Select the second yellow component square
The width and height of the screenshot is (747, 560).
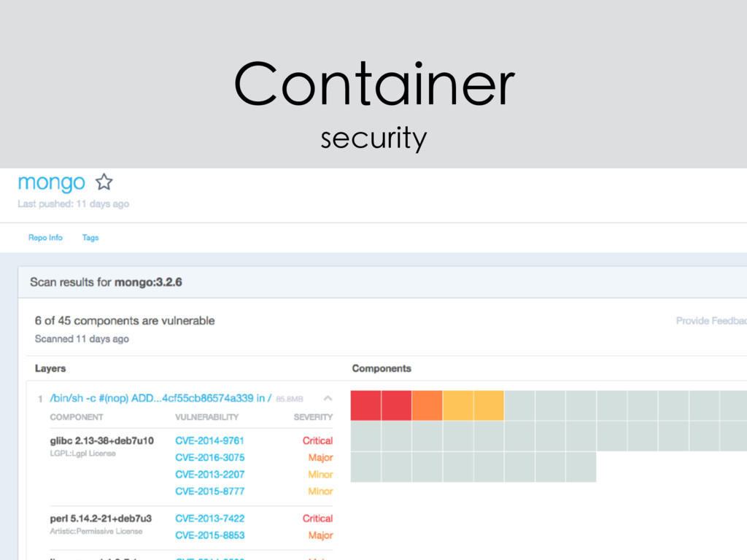(x=489, y=405)
